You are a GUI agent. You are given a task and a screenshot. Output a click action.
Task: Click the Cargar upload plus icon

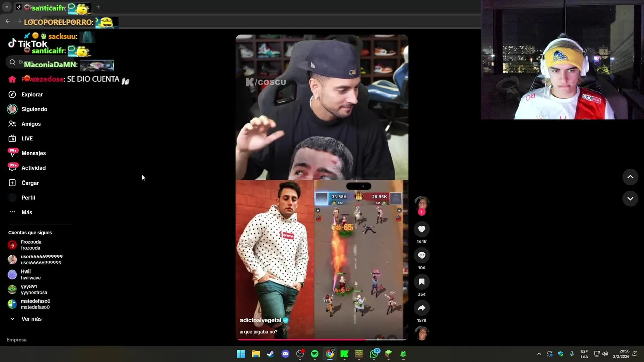tap(12, 183)
